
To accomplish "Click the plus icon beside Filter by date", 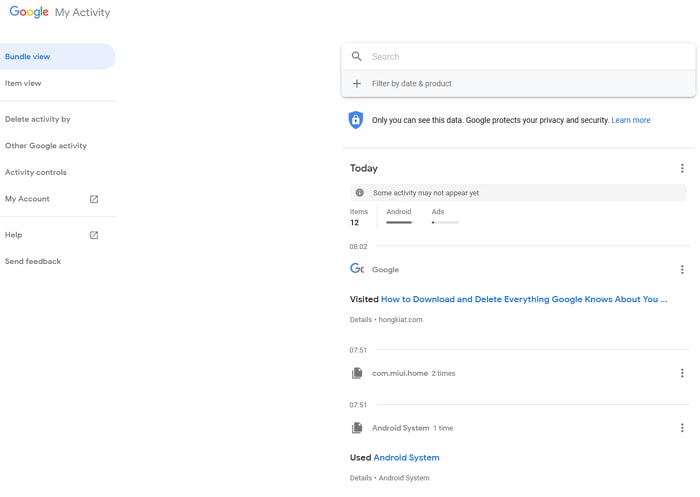I will coord(357,84).
